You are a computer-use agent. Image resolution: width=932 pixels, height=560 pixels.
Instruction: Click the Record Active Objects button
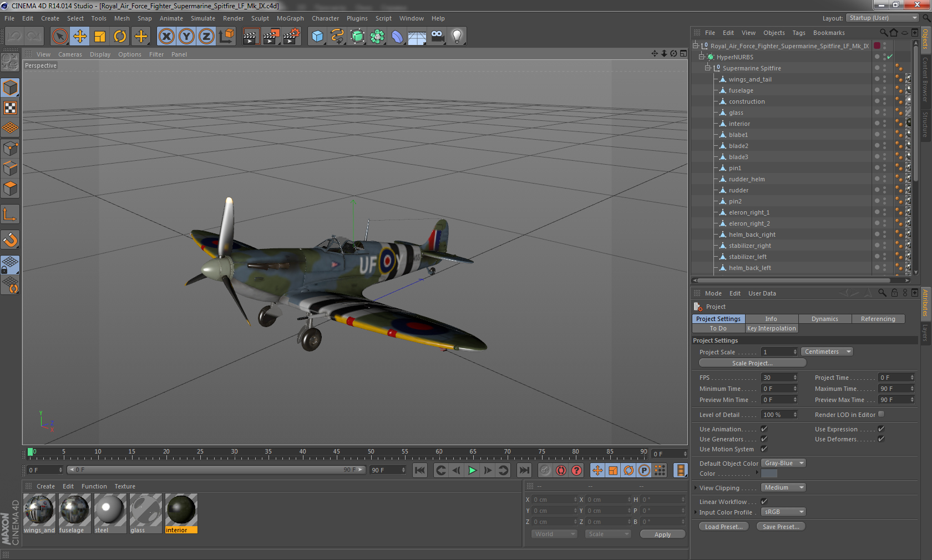[x=545, y=470]
